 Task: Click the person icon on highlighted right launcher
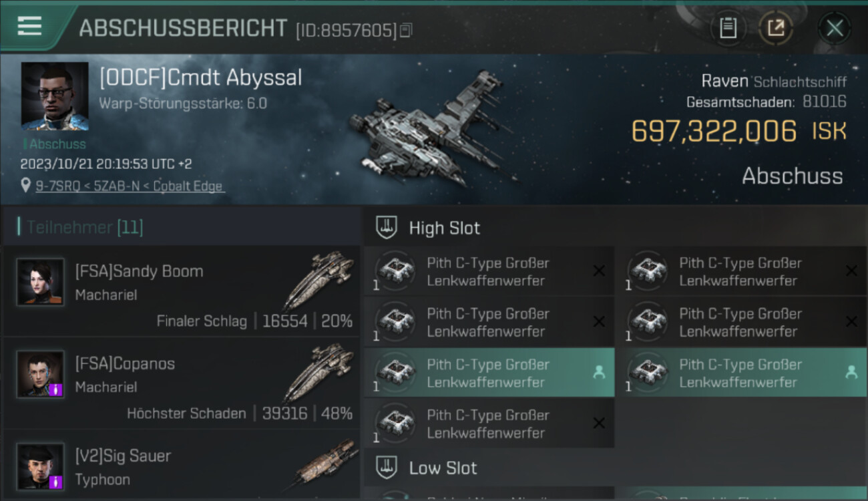pyautogui.click(x=851, y=373)
